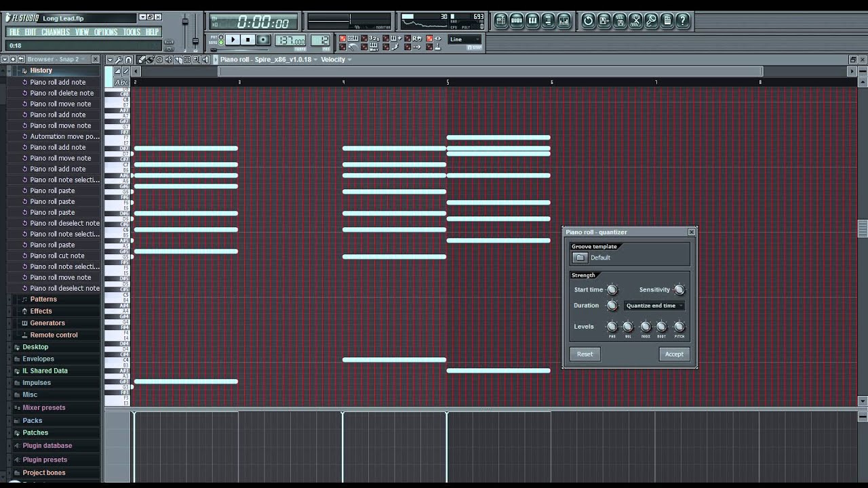Click the Stop transport button
The width and height of the screenshot is (868, 488).
click(248, 39)
